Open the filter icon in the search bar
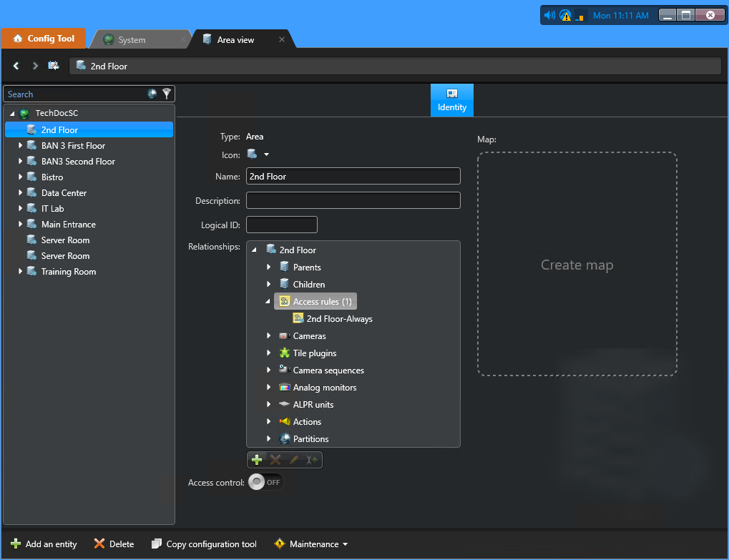The width and height of the screenshot is (729, 560). point(167,94)
